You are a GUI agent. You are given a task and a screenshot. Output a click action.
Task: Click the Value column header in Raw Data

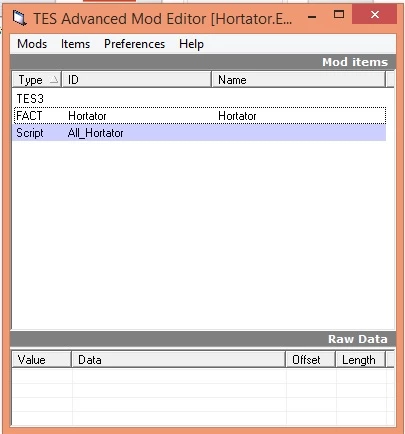point(42,360)
